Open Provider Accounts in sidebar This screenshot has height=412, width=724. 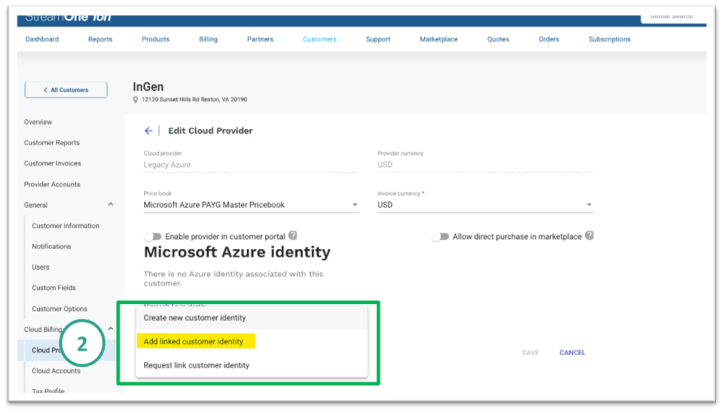(x=52, y=184)
